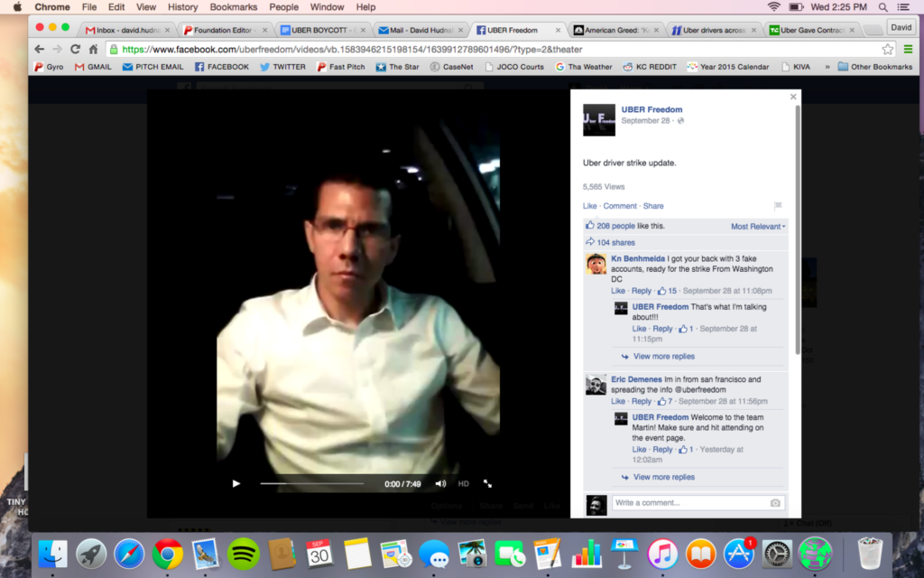Open the Most Relevant comment sort dropdown
The height and width of the screenshot is (578, 924).
pyautogui.click(x=758, y=227)
